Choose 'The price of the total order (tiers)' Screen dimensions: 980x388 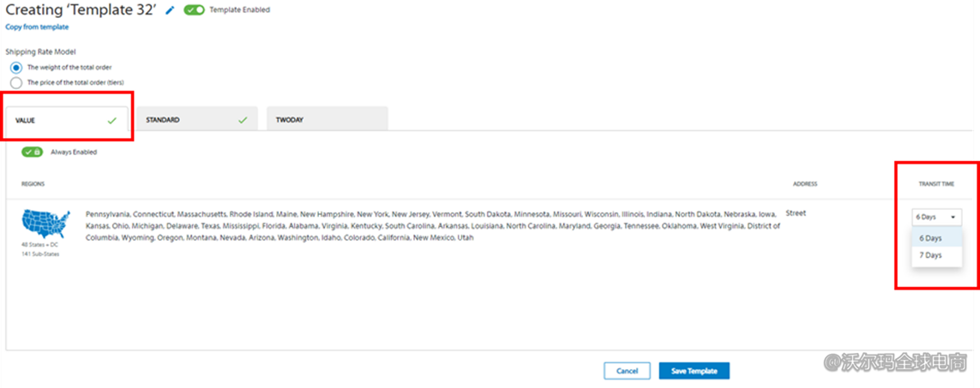point(16,82)
